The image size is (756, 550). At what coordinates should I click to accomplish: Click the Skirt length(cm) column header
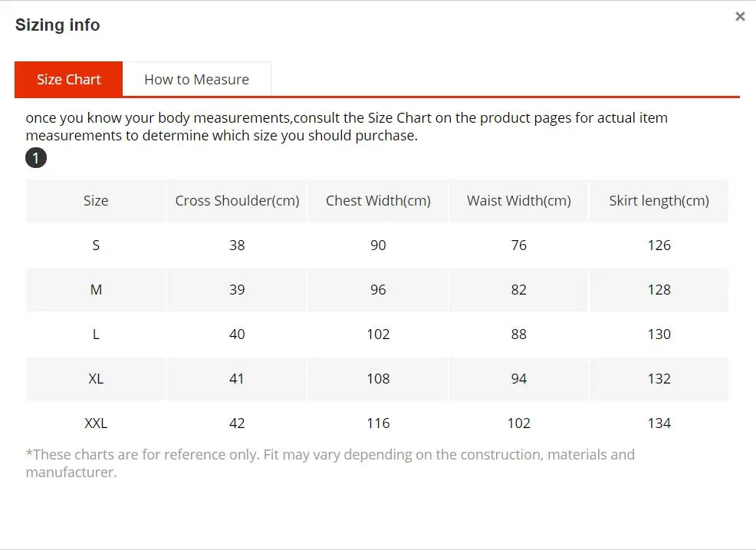click(x=659, y=201)
